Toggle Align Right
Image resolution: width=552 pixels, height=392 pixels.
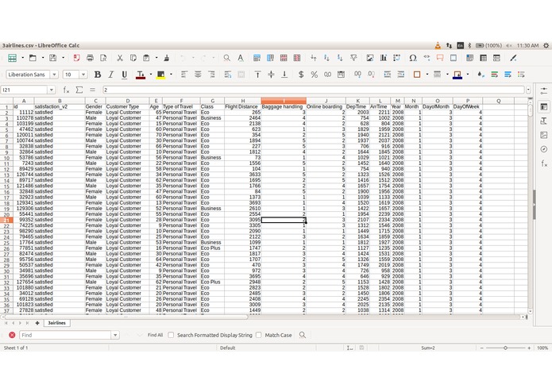pyautogui.click(x=211, y=75)
